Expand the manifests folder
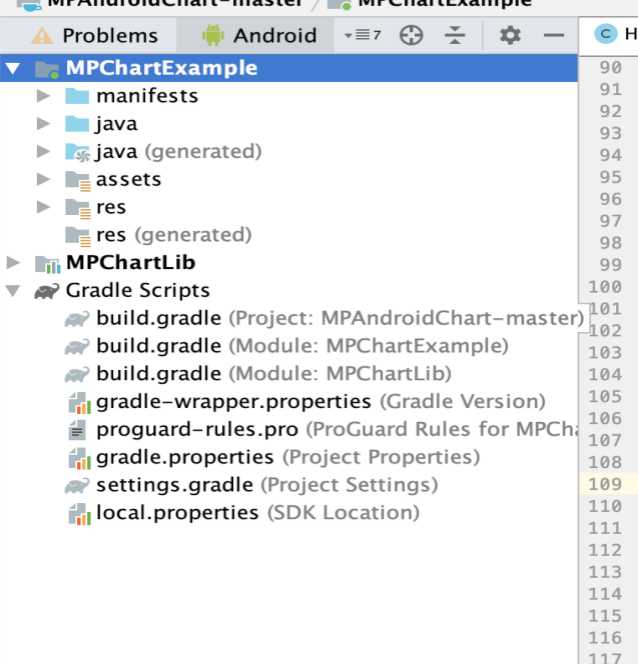The width and height of the screenshot is (638, 664). pyautogui.click(x=43, y=96)
